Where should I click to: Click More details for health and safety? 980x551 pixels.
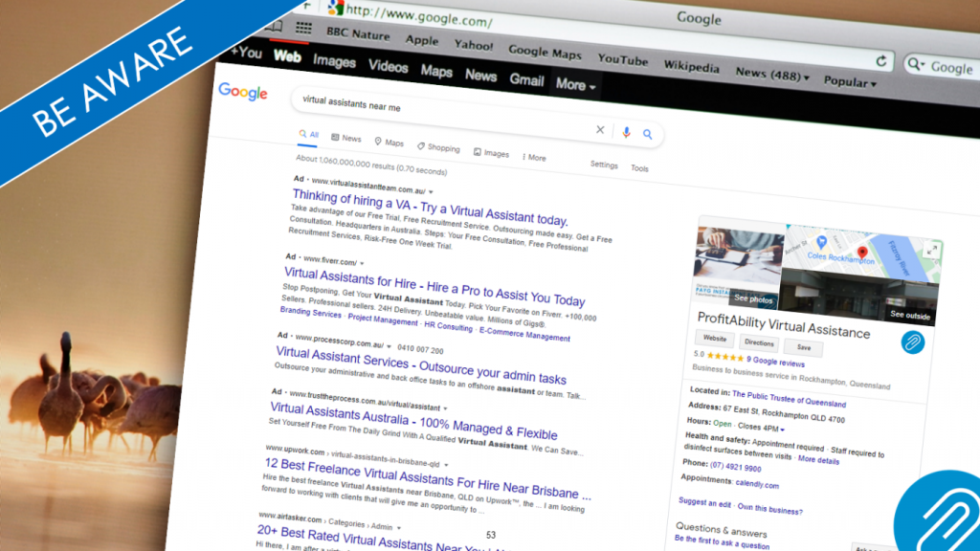pyautogui.click(x=819, y=460)
